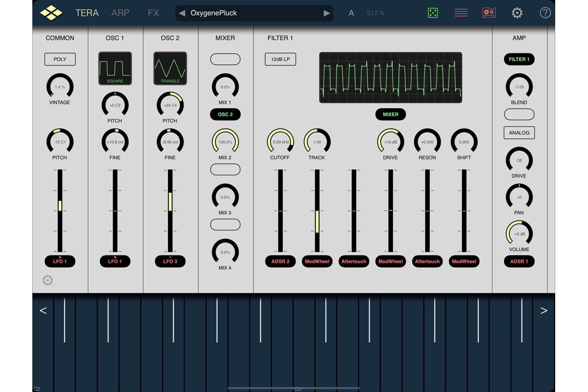
Task: Toggle the POLY mode button
Action: tap(60, 59)
